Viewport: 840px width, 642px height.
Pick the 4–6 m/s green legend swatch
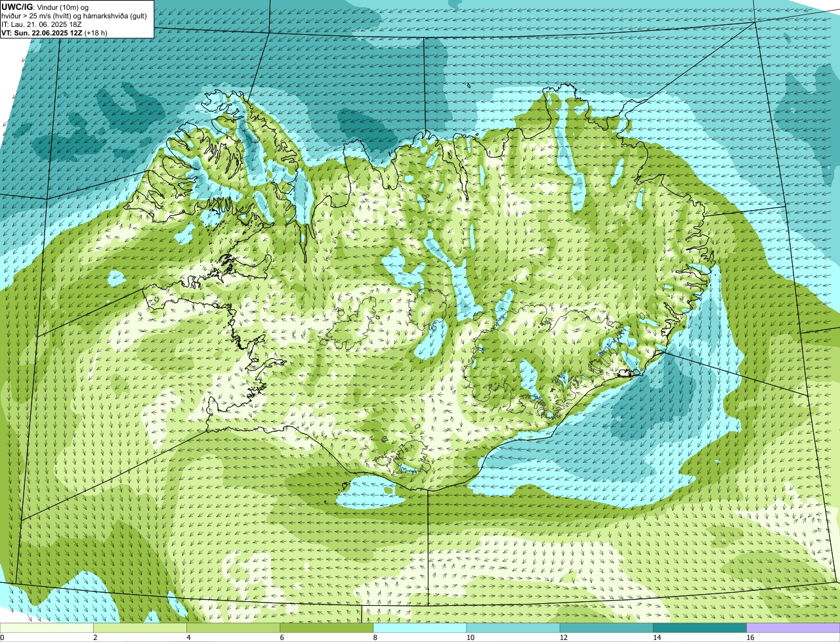point(234,628)
